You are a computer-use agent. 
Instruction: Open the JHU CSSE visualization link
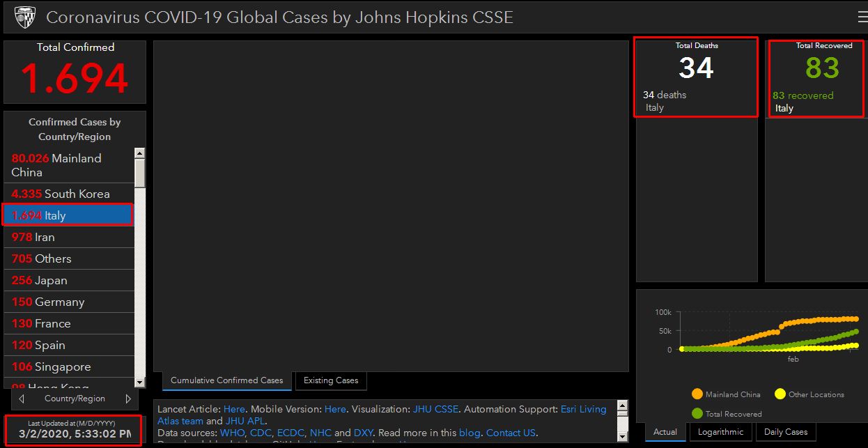pos(435,409)
